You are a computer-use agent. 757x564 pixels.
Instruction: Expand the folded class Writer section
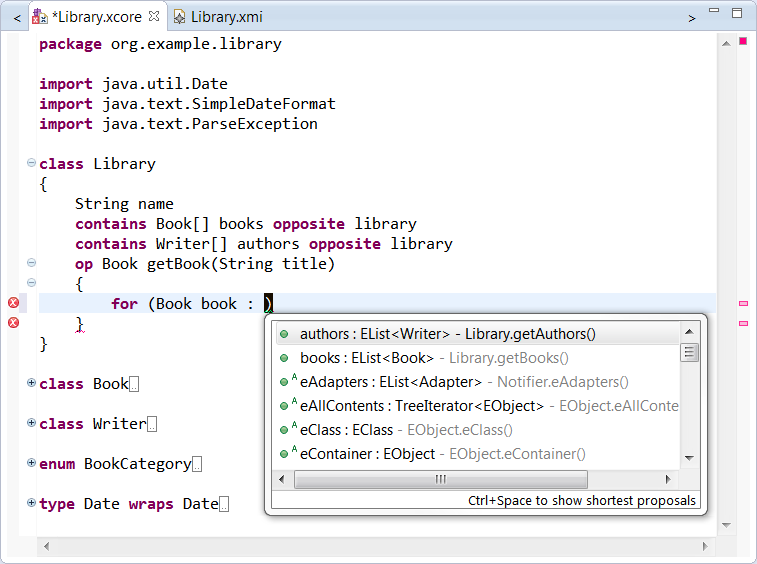31,423
